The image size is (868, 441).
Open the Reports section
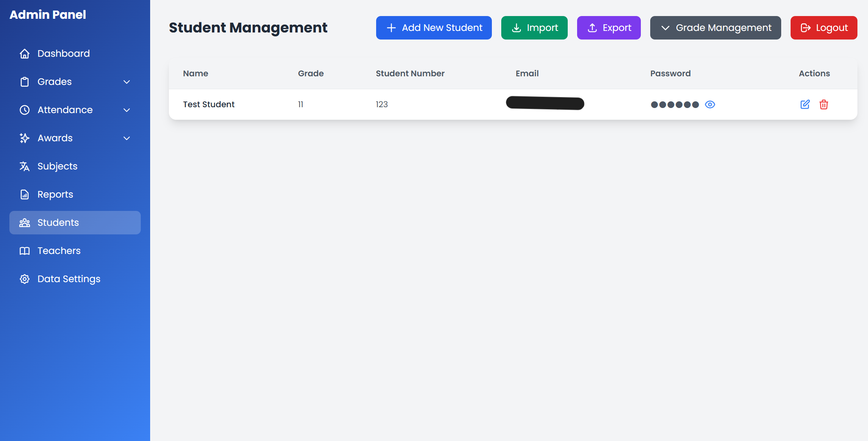pyautogui.click(x=75, y=194)
